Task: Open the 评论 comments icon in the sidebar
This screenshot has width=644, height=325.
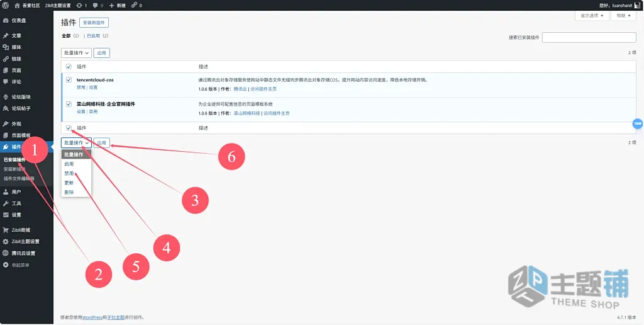Action: (6, 82)
